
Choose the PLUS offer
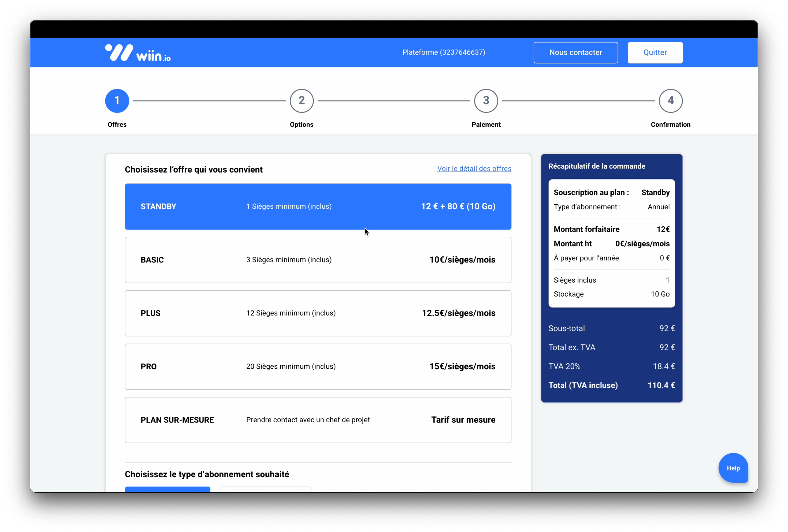tap(318, 313)
